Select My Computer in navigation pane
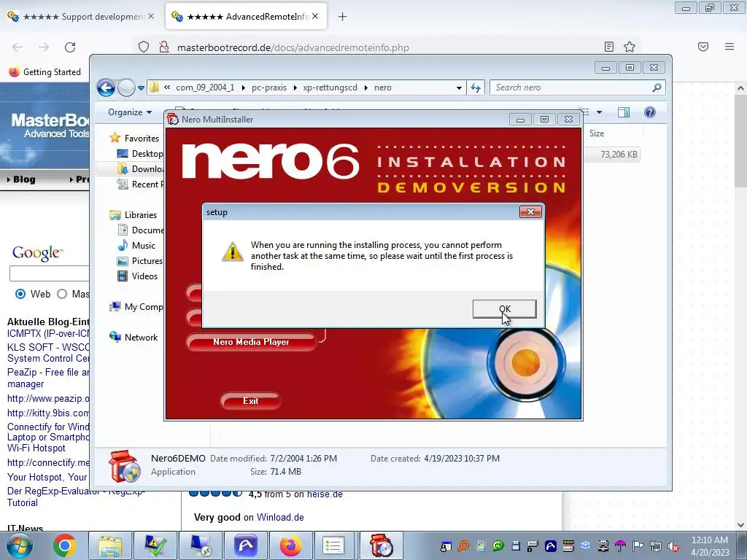 point(144,307)
